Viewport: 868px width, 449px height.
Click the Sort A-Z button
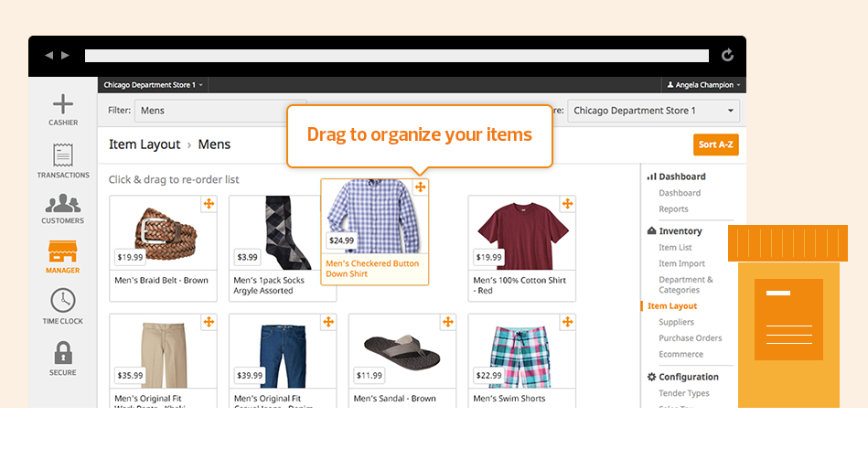[716, 144]
